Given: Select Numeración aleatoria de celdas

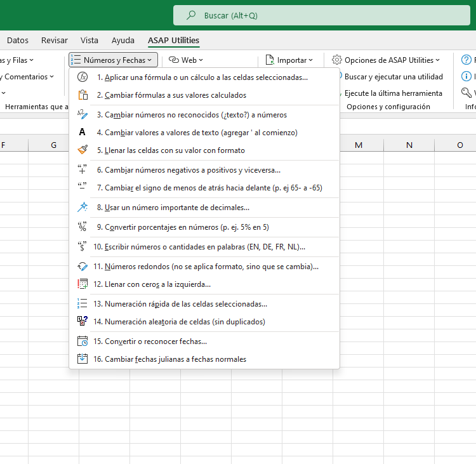Looking at the screenshot, I should pos(204,322).
